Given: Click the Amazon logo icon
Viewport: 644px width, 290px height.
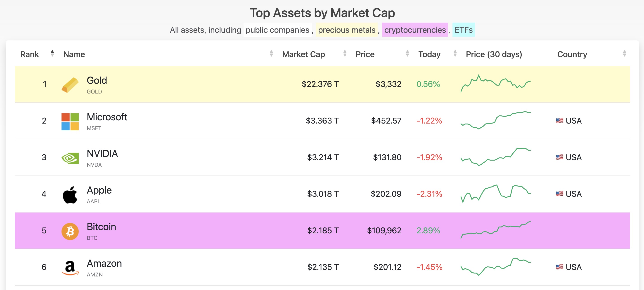Looking at the screenshot, I should click(x=70, y=268).
